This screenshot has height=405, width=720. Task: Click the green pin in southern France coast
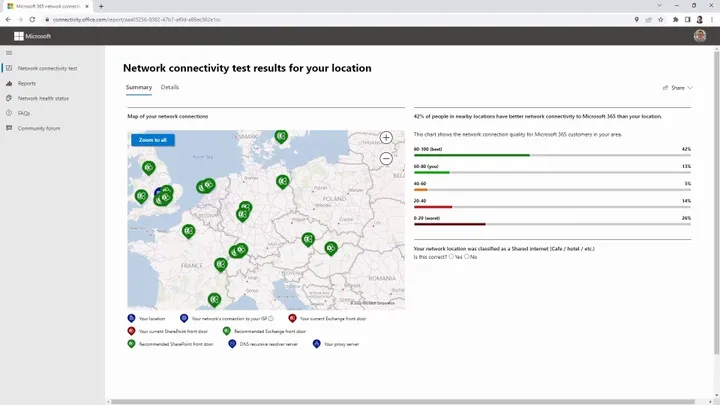point(214,300)
